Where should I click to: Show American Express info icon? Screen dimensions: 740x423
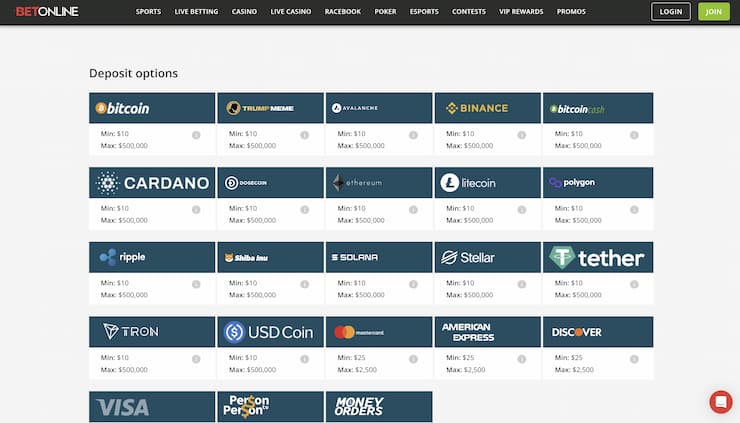pos(521,359)
